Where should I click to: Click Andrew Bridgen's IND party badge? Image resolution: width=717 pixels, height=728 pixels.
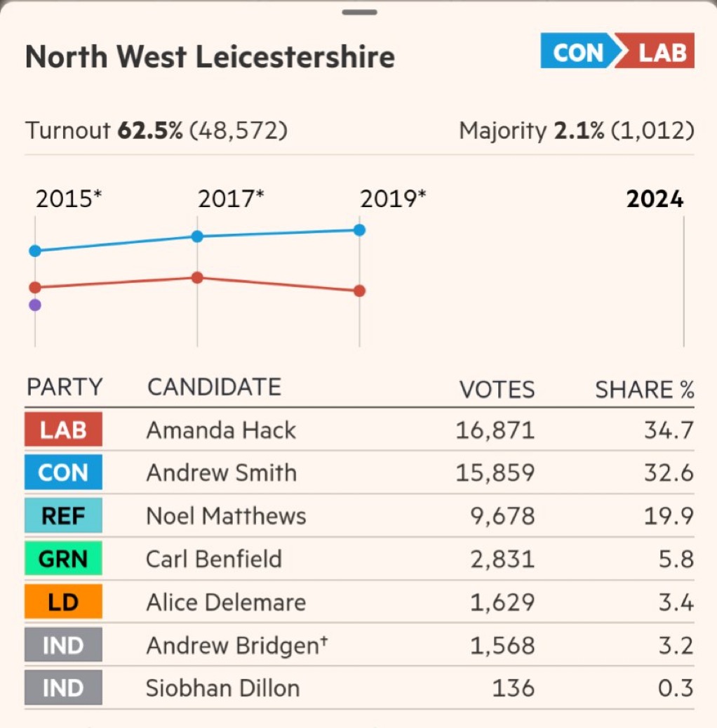pos(63,645)
